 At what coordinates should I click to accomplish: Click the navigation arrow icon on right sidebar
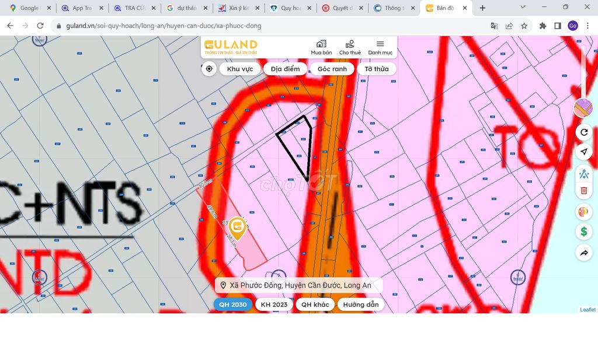(583, 152)
